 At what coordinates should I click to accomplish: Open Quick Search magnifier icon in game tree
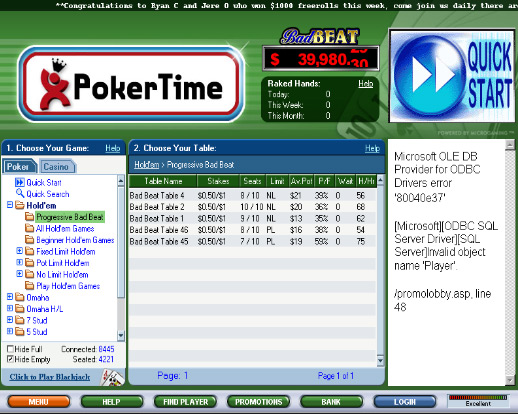(20, 193)
